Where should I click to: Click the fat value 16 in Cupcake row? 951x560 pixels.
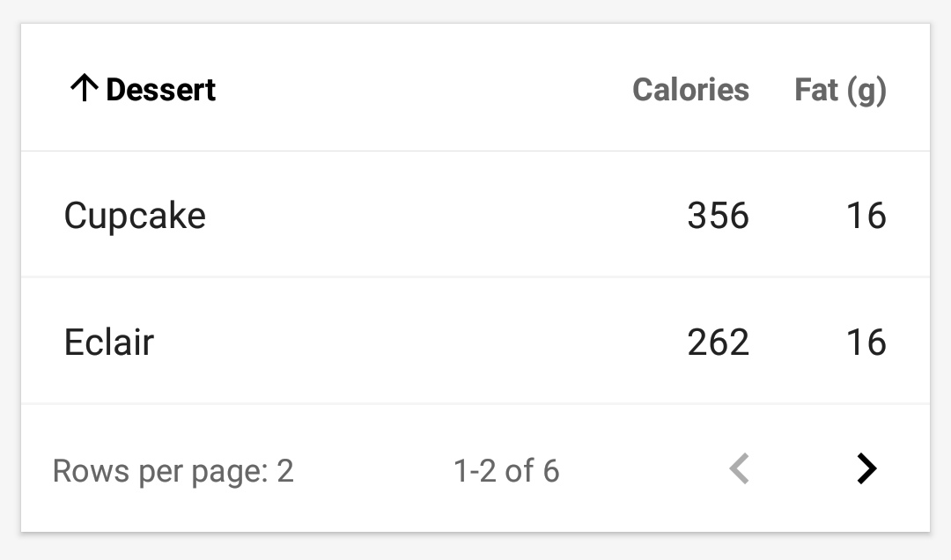(866, 216)
